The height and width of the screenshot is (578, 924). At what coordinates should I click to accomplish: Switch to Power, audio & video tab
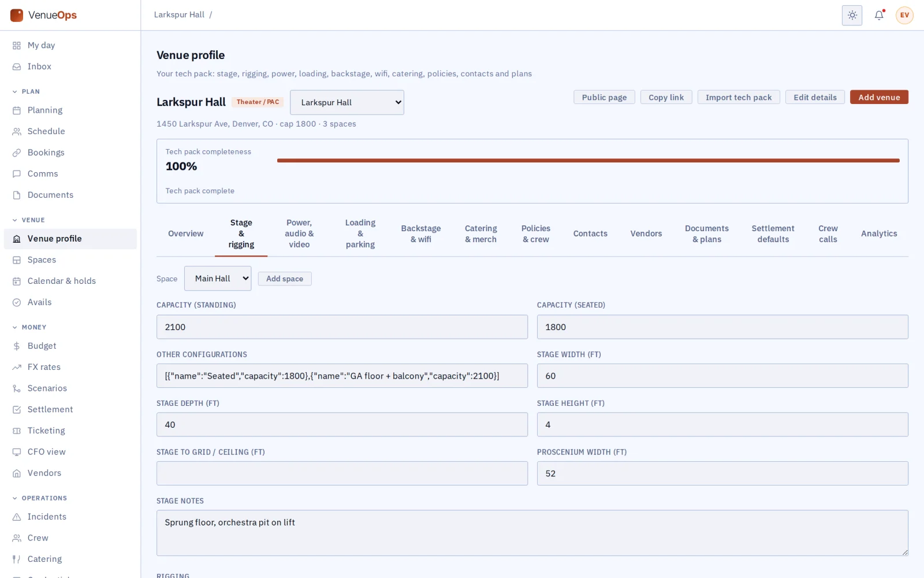click(x=299, y=234)
